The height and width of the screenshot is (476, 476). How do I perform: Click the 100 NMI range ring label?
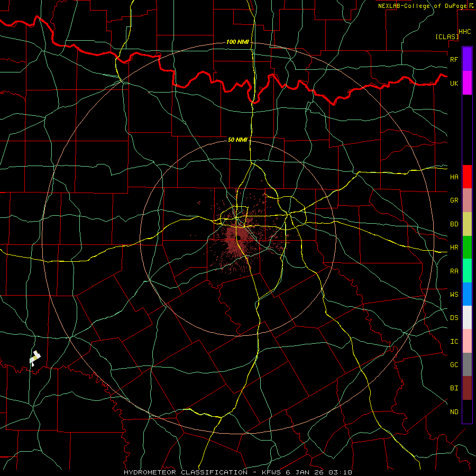(x=237, y=42)
